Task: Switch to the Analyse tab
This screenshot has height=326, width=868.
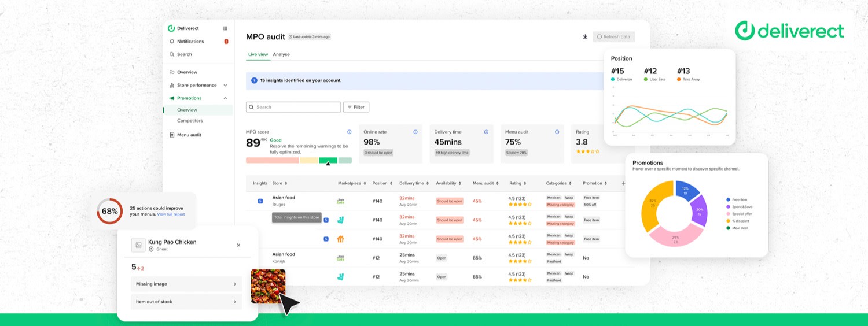Action: coord(281,54)
